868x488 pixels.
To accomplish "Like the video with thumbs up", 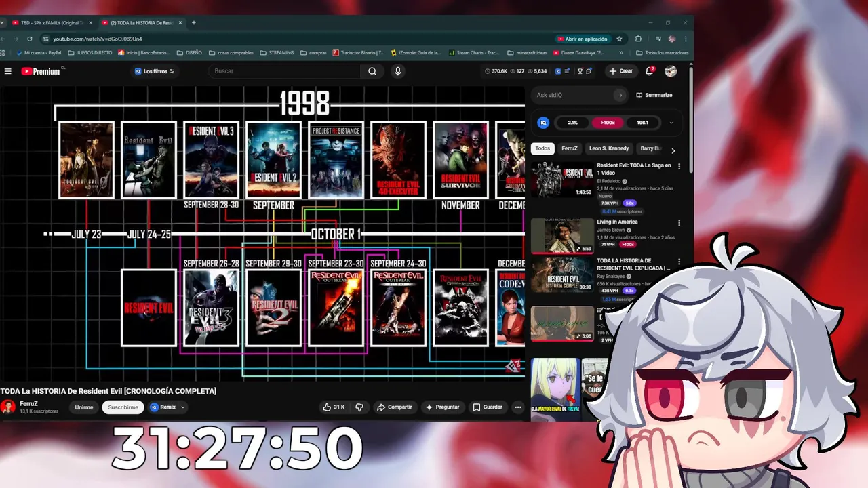I will click(334, 407).
